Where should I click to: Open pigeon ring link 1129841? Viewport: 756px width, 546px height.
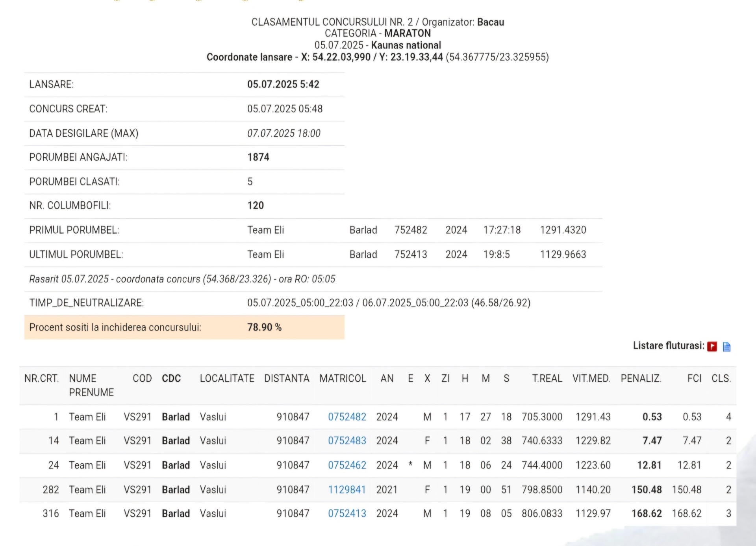(347, 489)
